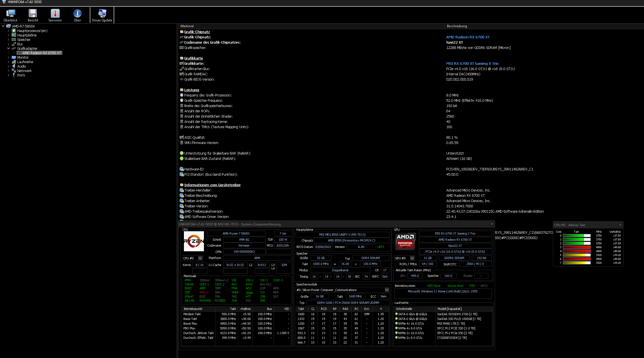Click the Secure Boot label

click(x=455, y=286)
